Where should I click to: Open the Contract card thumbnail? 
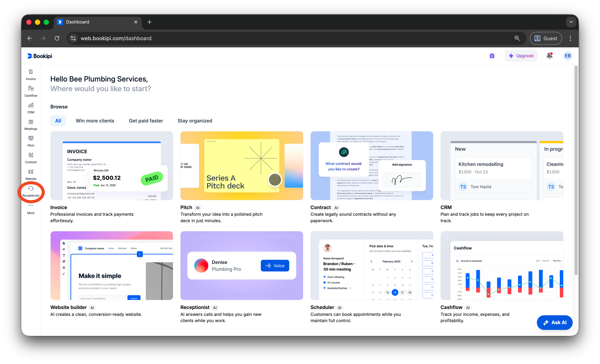pyautogui.click(x=372, y=166)
